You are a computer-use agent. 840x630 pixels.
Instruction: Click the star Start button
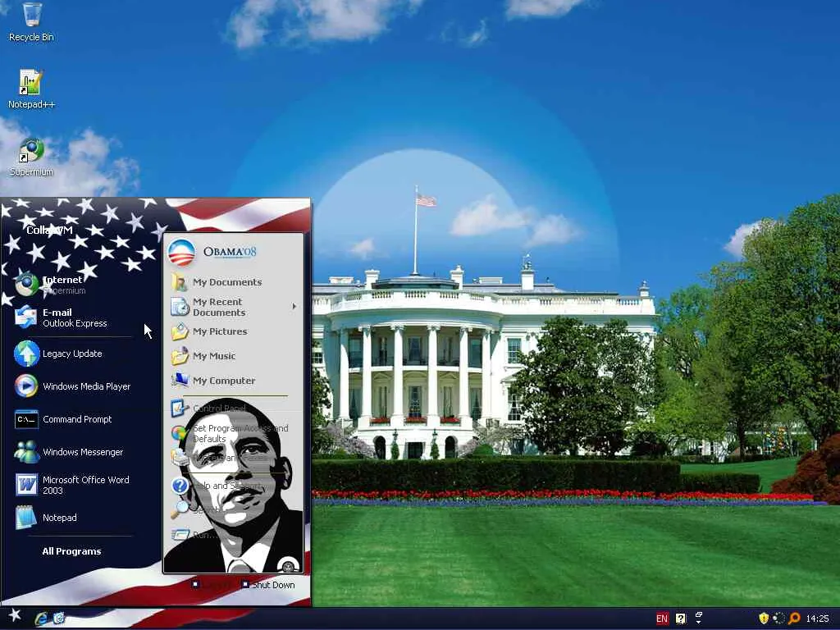15,615
